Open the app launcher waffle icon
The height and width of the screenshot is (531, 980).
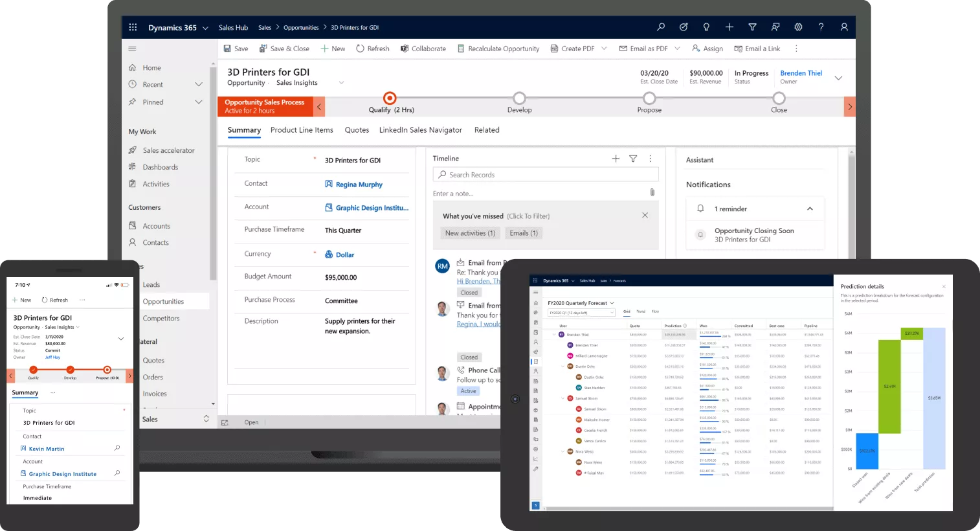point(133,27)
